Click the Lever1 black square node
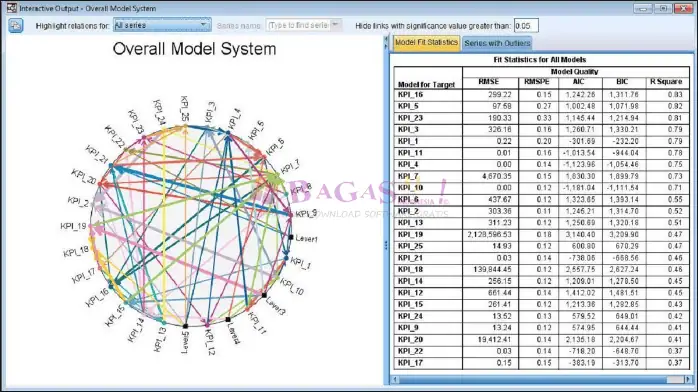This screenshot has height=392, width=698. coord(291,237)
